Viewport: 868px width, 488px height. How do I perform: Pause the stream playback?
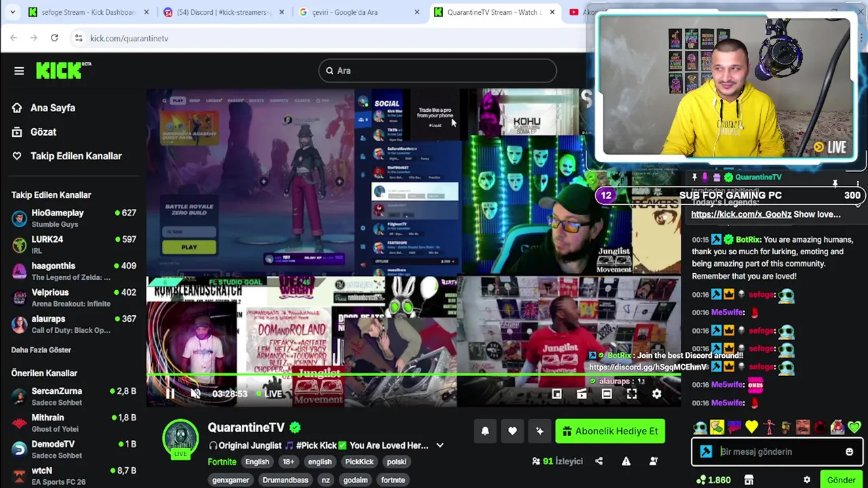coord(170,394)
